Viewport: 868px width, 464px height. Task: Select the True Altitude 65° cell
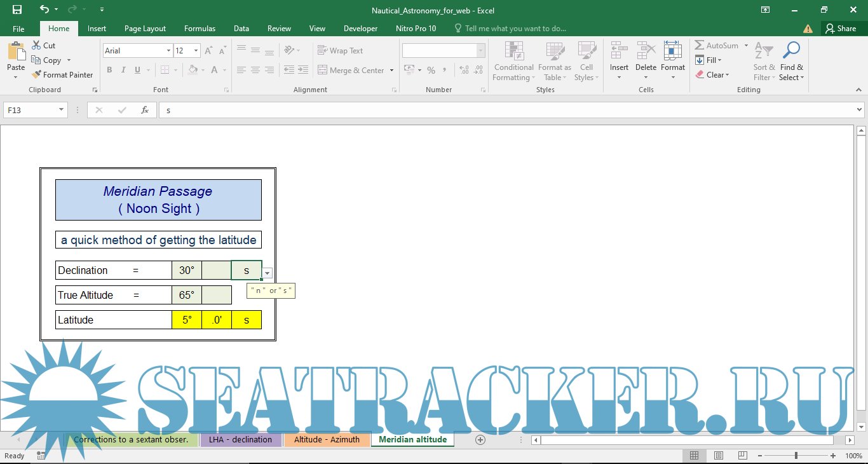[x=187, y=295]
